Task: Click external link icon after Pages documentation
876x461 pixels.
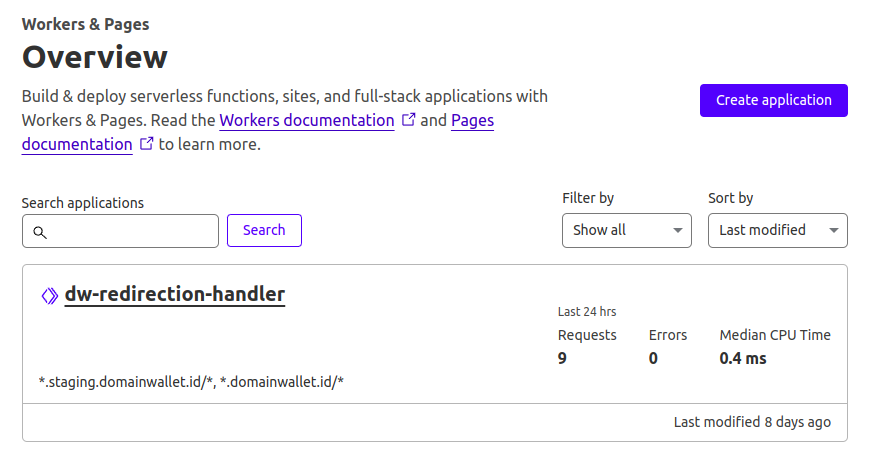Action: (x=146, y=144)
